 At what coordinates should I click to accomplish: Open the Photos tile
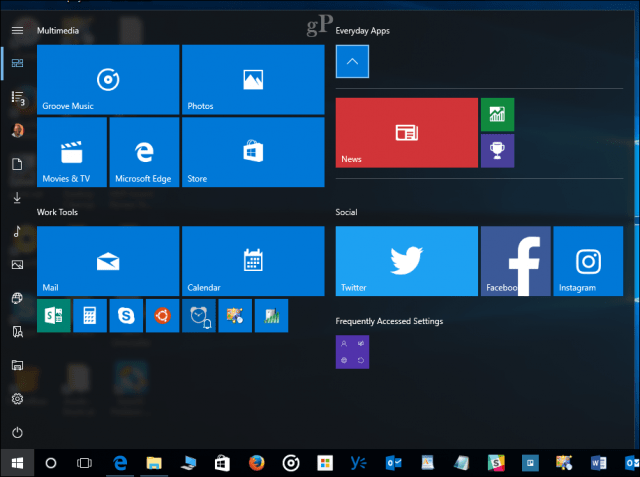point(253,80)
